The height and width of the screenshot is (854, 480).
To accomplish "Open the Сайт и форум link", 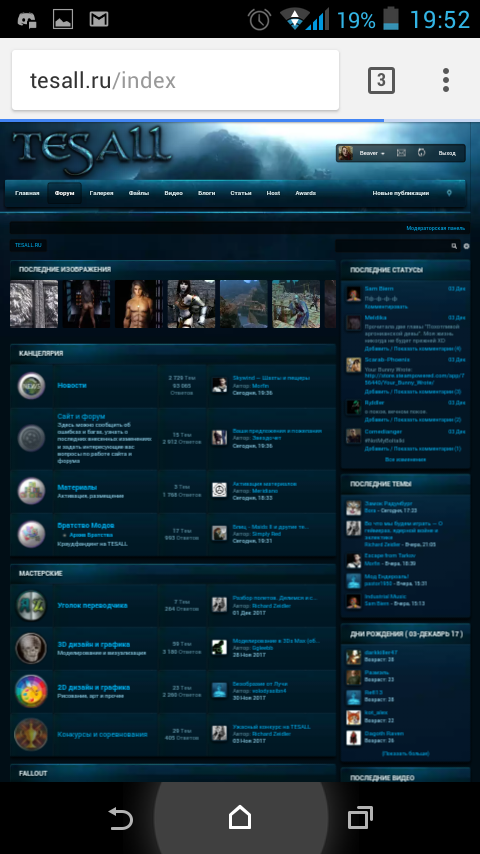I will tap(81, 417).
